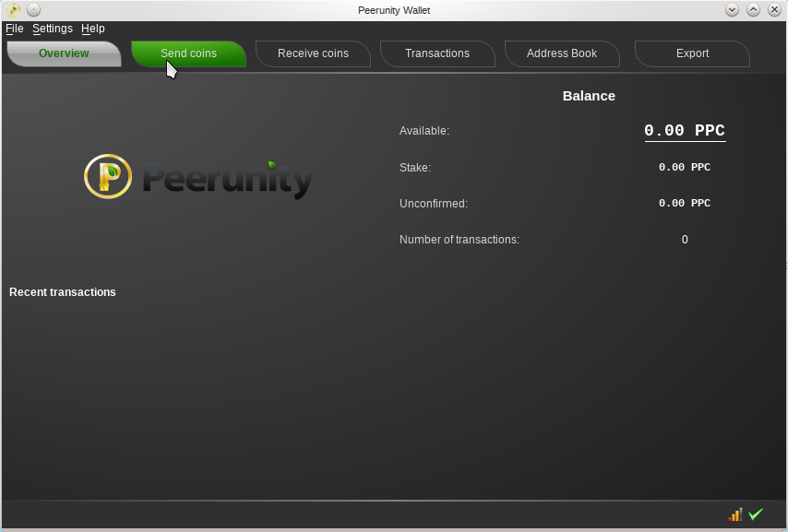Maximize the Peerunity Wallet window

pos(753,9)
